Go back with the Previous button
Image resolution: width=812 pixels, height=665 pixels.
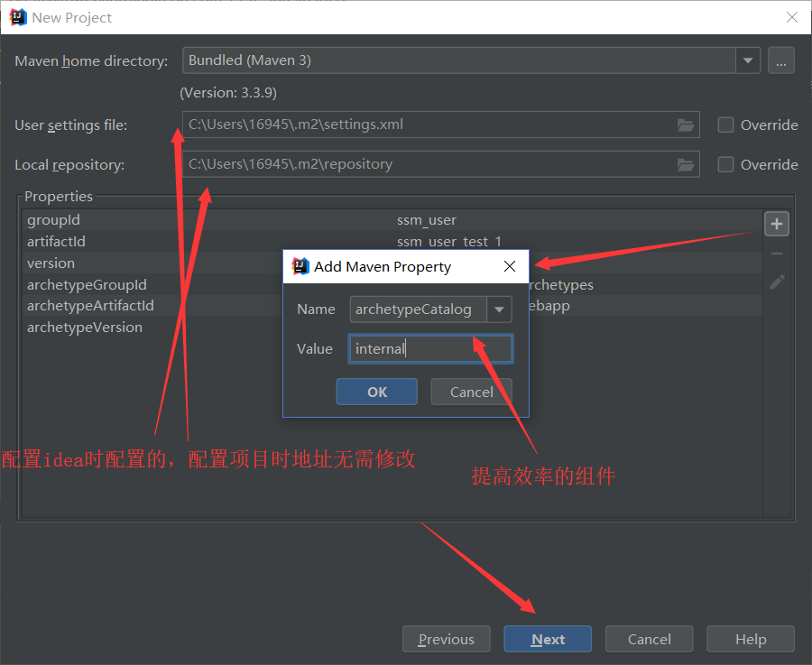coord(446,639)
